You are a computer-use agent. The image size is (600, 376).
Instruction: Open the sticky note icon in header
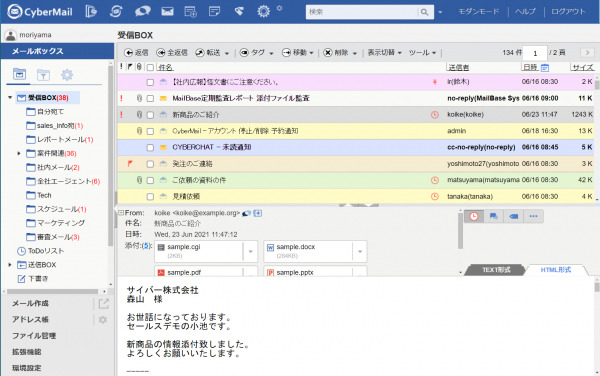[x=215, y=11]
